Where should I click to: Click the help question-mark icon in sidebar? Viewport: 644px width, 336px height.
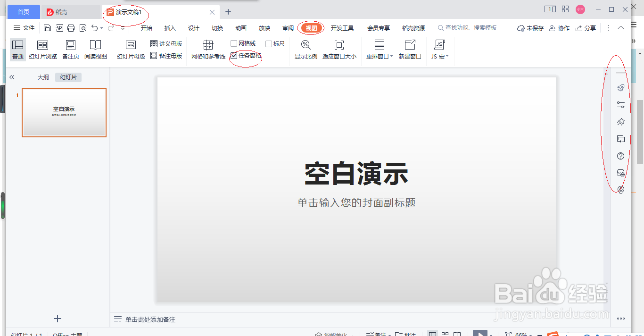tap(621, 156)
